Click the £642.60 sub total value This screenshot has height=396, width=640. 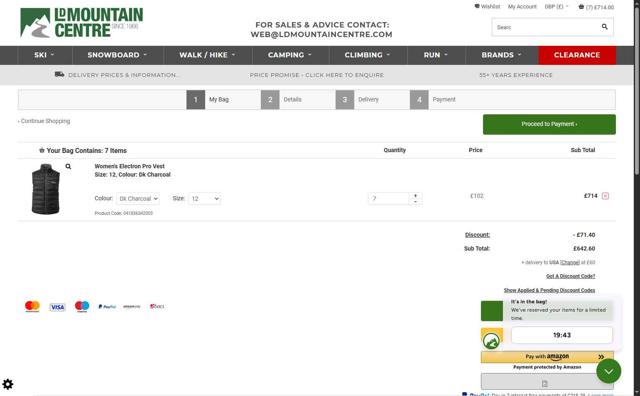tap(584, 248)
